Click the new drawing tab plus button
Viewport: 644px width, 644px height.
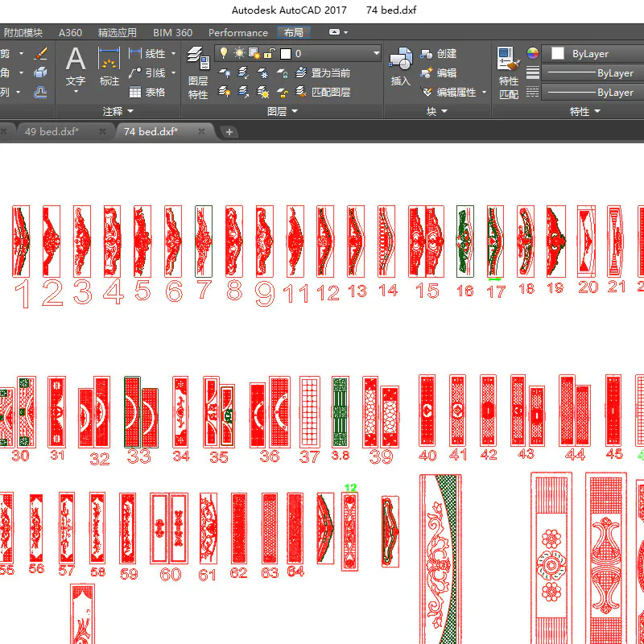[229, 132]
